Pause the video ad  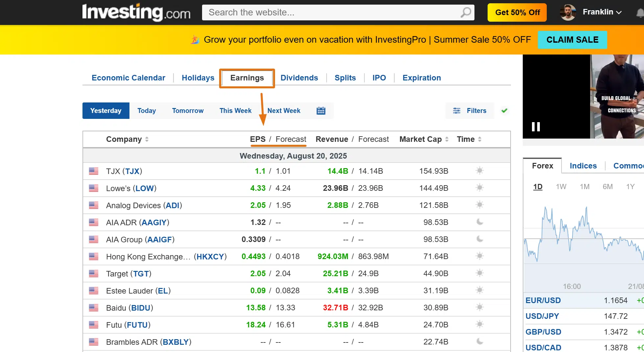536,127
